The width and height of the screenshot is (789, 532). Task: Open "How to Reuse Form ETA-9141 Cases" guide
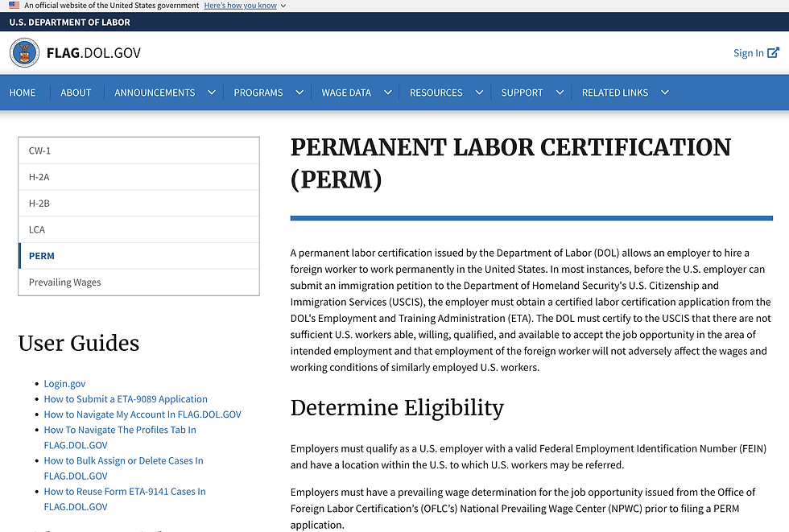pyautogui.click(x=125, y=499)
